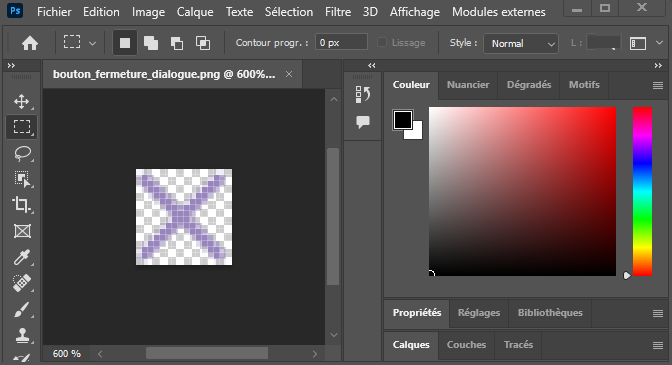Image resolution: width=672 pixels, height=365 pixels.
Task: Choose Intersect with selection mode
Action: (203, 43)
